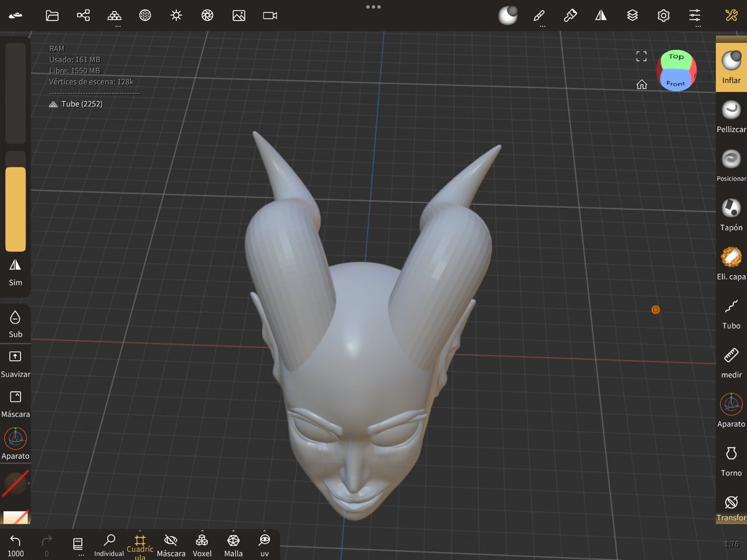Image resolution: width=747 pixels, height=560 pixels.
Task: Open Voxel remesh options
Action: [202, 546]
